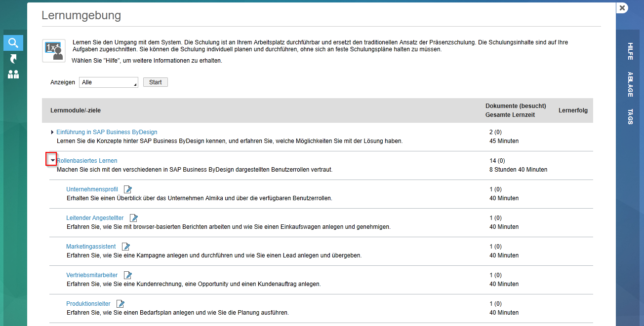This screenshot has height=326, width=644.
Task: Open the Unternehmensprofil link
Action: pos(92,189)
